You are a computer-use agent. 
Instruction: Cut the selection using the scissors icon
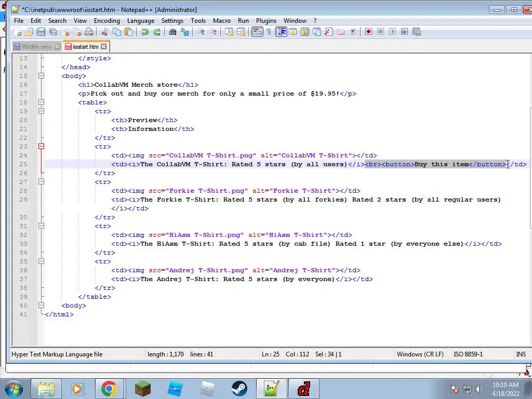tap(104, 32)
